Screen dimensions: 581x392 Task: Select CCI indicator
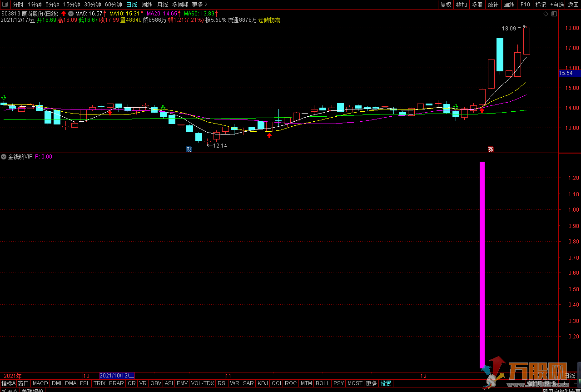tap(277, 383)
